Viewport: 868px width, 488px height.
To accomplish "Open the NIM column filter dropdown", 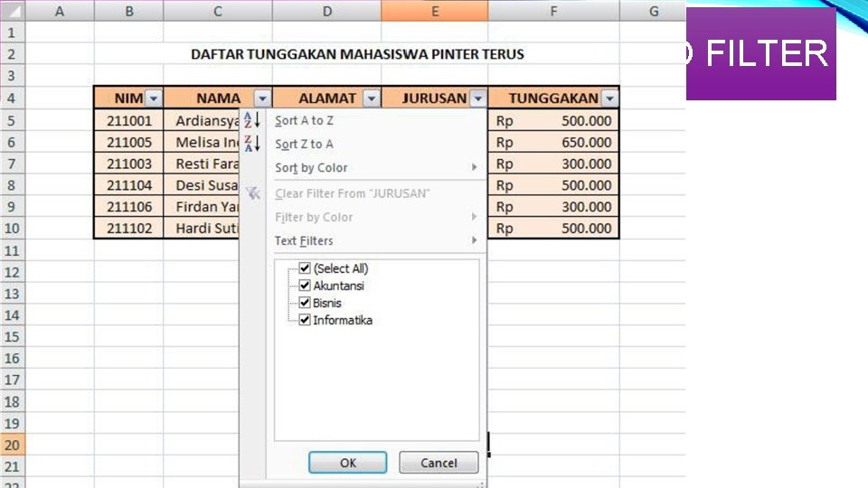I will [154, 99].
